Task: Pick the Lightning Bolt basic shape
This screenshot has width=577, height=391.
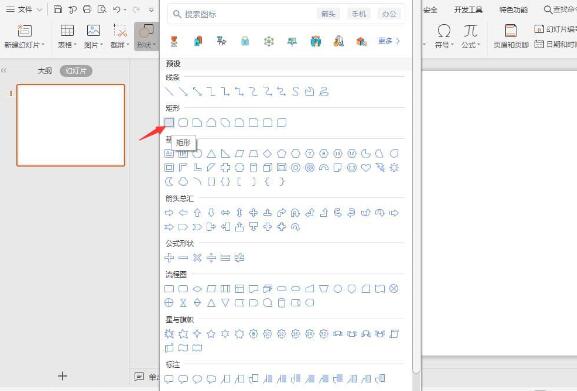Action: pyautogui.click(x=380, y=168)
